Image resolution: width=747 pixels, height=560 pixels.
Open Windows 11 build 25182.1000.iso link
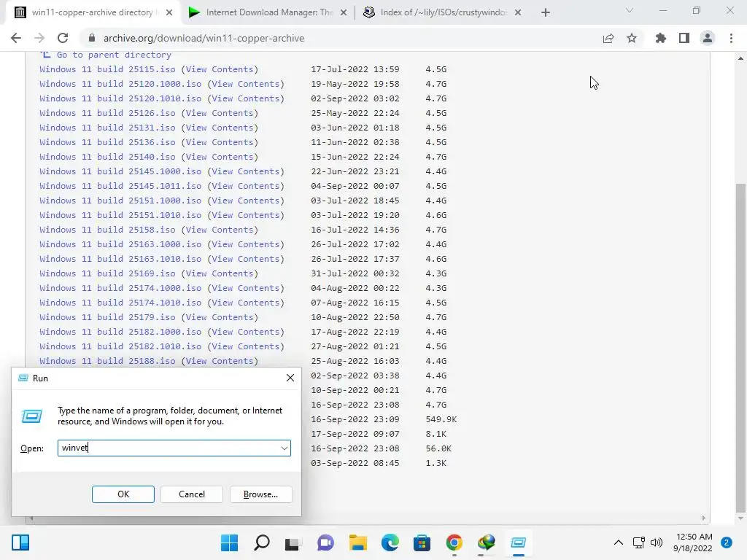point(120,332)
